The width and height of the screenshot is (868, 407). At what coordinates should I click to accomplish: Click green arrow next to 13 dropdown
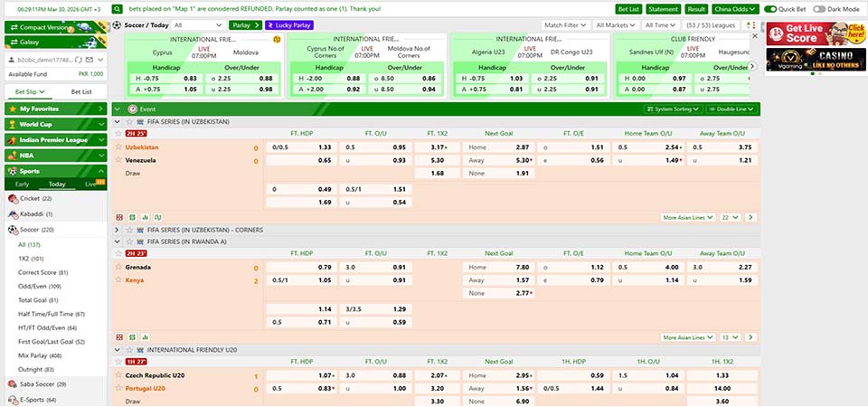coord(750,337)
